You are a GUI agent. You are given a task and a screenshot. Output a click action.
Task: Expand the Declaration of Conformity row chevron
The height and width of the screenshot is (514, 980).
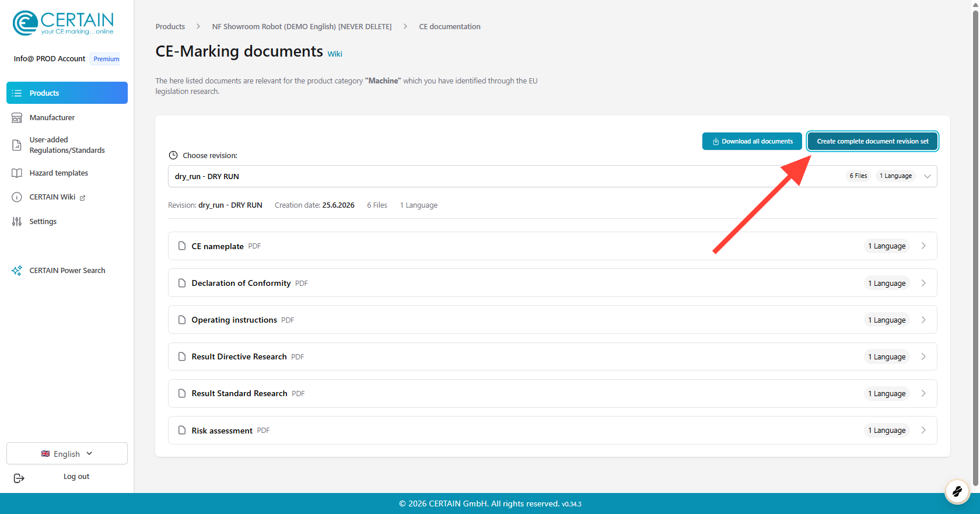[x=923, y=283]
